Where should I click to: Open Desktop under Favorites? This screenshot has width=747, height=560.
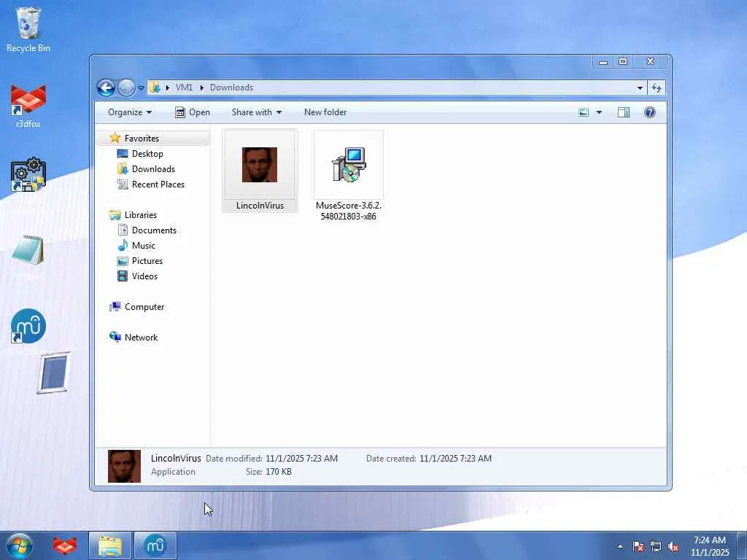click(x=147, y=153)
